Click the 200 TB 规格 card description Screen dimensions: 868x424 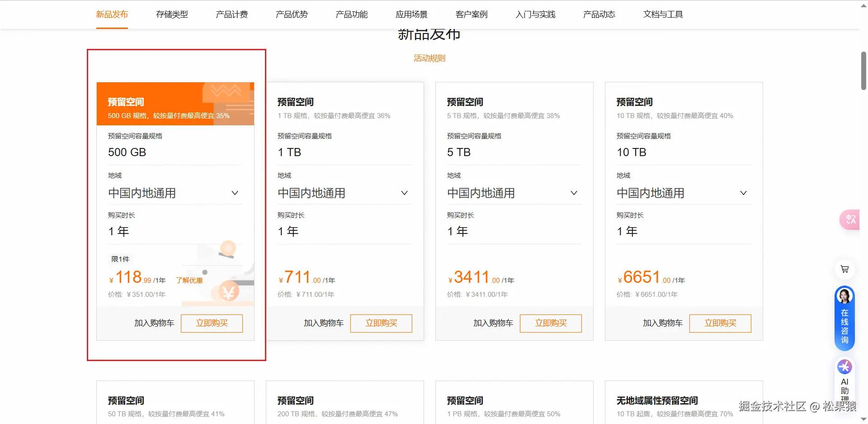(x=338, y=414)
